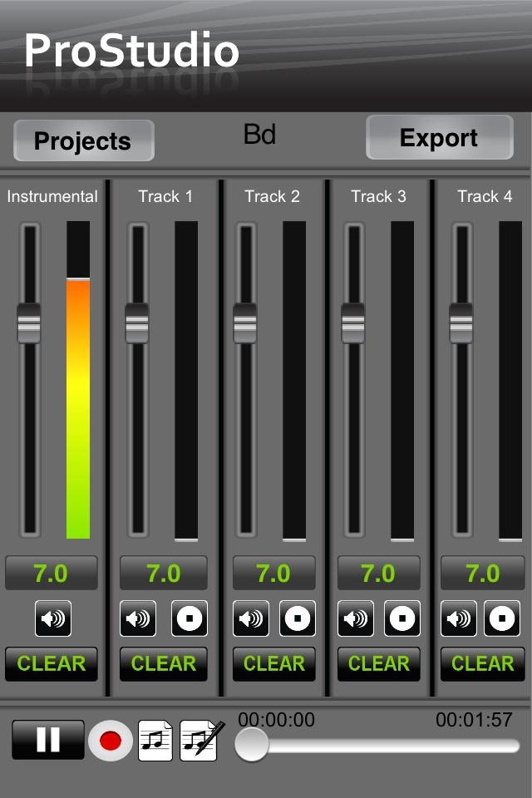
Task: Clear the Instrumental track
Action: coord(52,663)
